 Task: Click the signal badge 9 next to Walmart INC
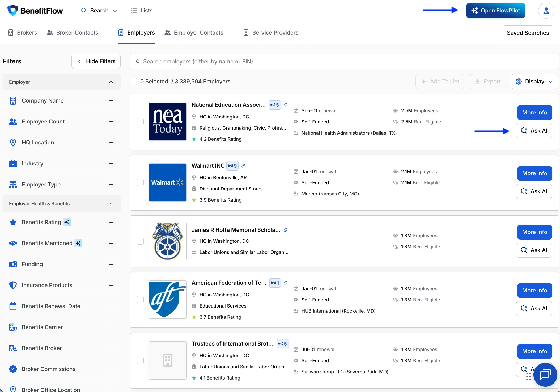coord(232,166)
